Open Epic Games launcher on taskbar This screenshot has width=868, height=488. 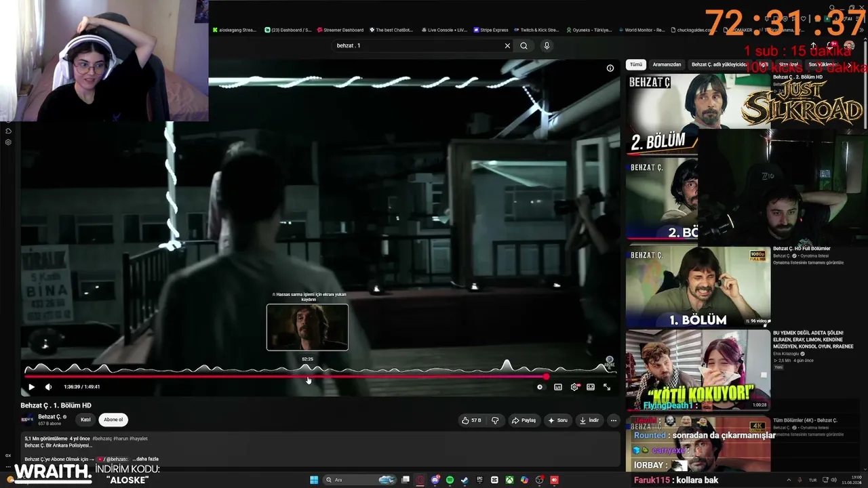[x=479, y=480]
